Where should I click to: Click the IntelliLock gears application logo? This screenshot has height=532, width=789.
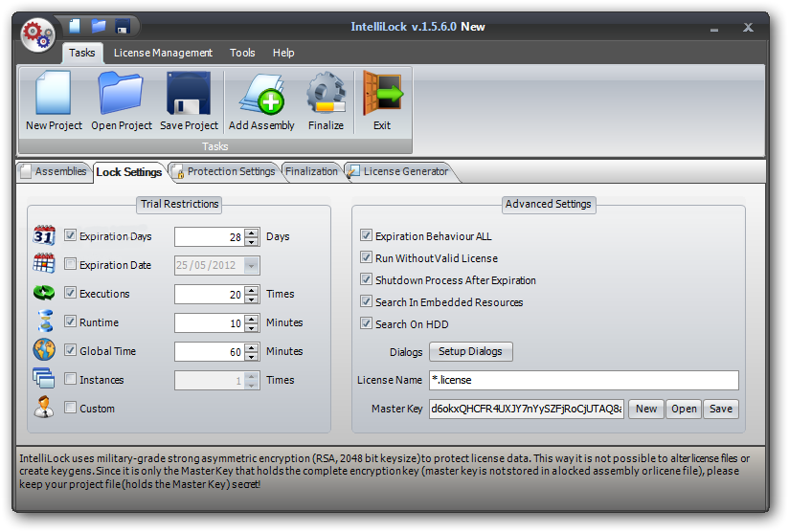[38, 34]
